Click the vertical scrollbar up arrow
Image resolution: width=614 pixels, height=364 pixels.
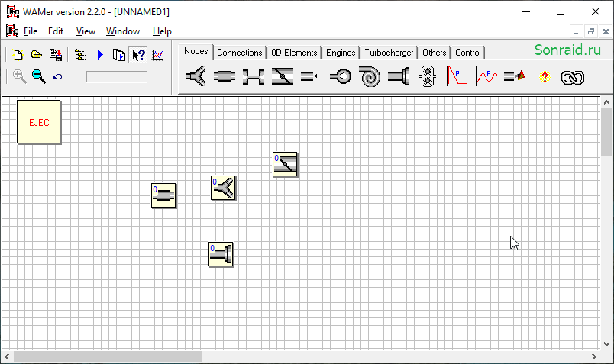pos(606,102)
